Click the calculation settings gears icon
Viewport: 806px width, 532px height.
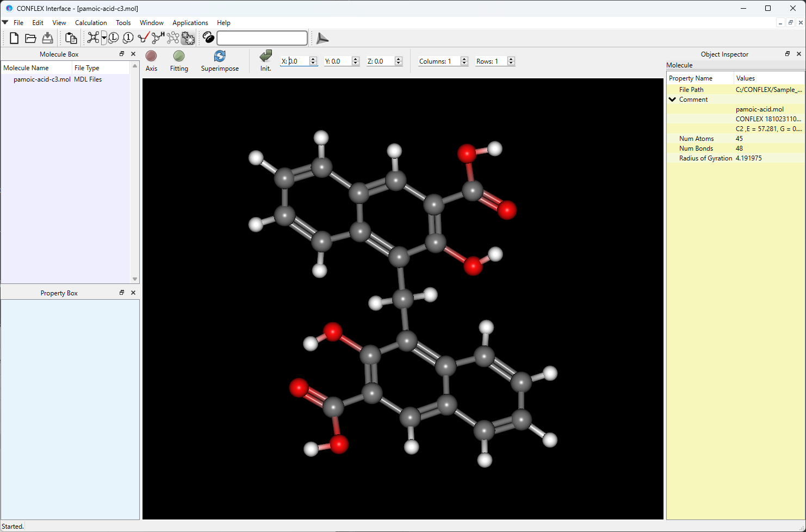point(188,38)
